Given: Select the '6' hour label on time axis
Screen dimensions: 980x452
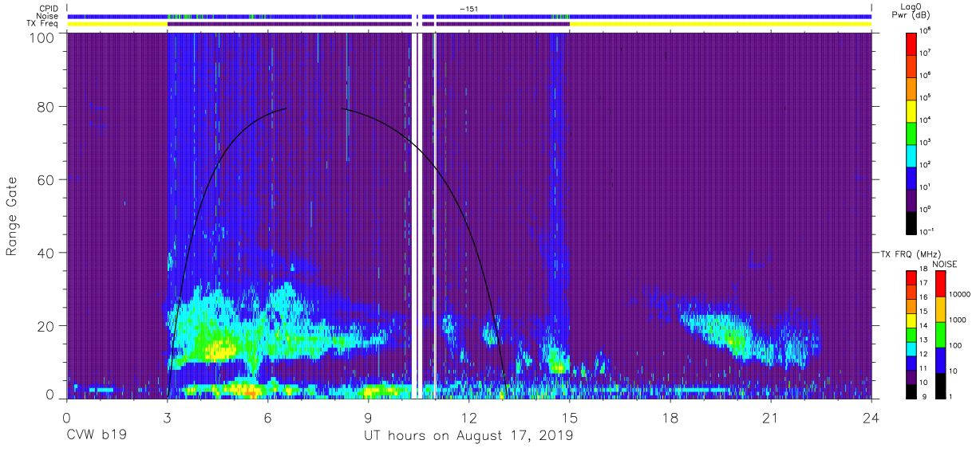Looking at the screenshot, I should click(267, 417).
